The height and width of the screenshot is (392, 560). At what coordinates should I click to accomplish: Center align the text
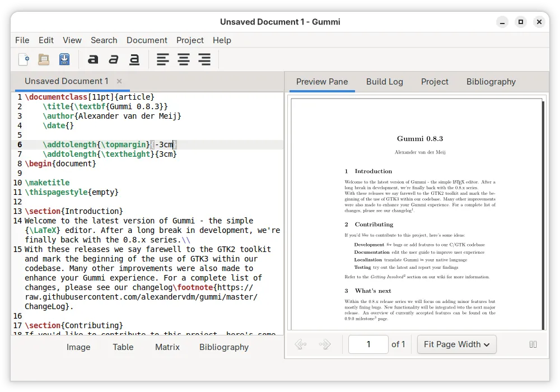coord(184,59)
